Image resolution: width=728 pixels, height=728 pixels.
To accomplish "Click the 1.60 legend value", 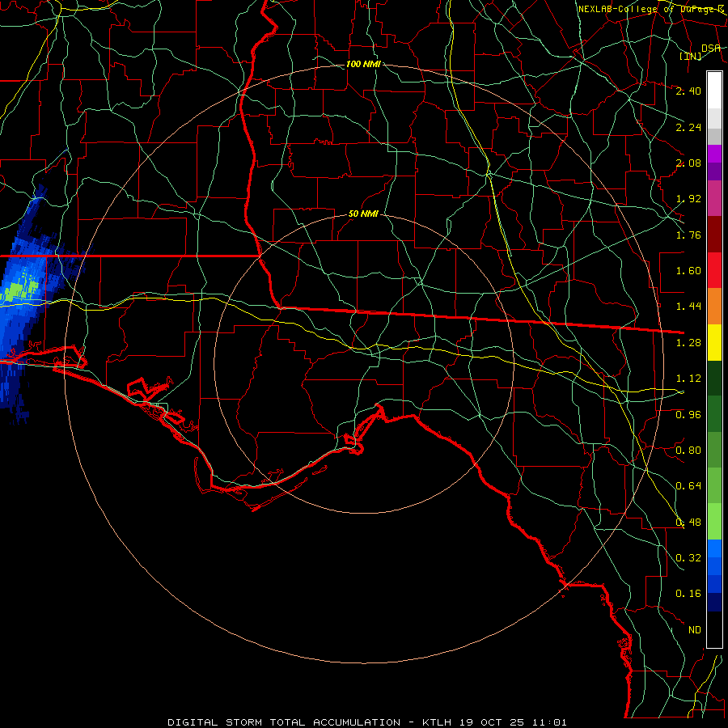I will [x=688, y=271].
